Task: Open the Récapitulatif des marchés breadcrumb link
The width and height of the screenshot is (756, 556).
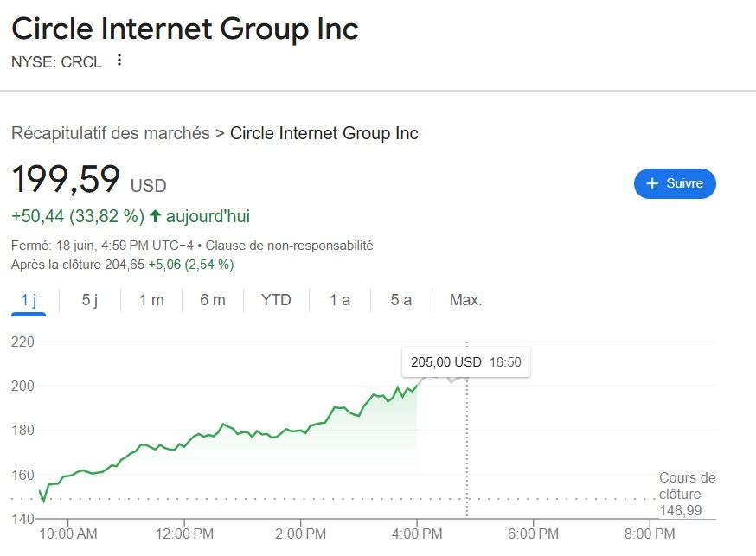Action: point(110,133)
